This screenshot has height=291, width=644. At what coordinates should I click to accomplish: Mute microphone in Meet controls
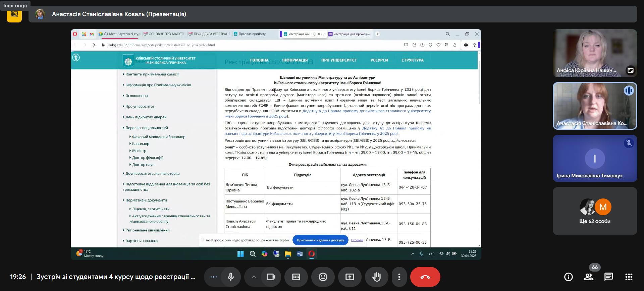231,277
